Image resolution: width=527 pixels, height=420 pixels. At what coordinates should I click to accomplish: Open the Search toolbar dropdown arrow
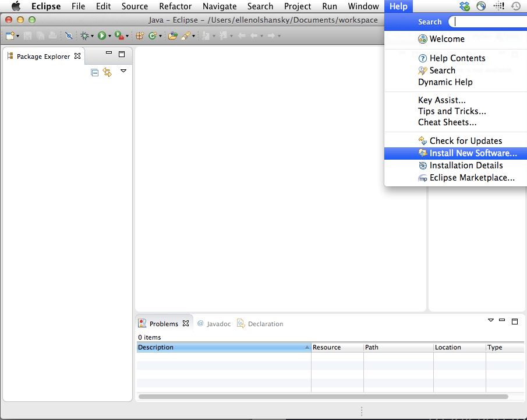point(193,36)
